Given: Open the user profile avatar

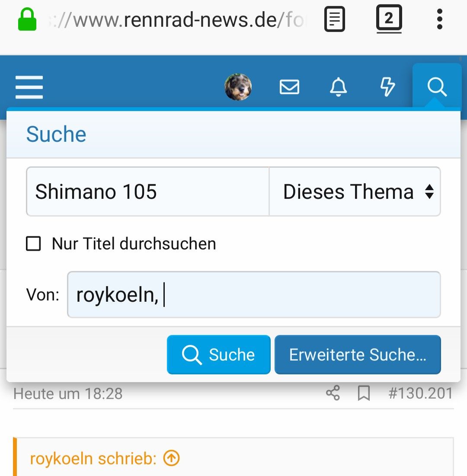Looking at the screenshot, I should [238, 87].
